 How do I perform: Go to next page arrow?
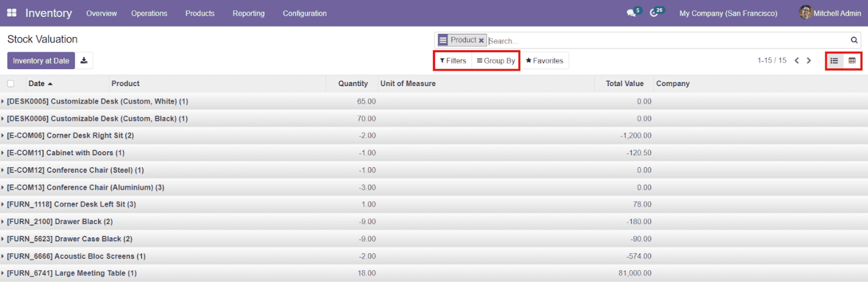click(810, 61)
